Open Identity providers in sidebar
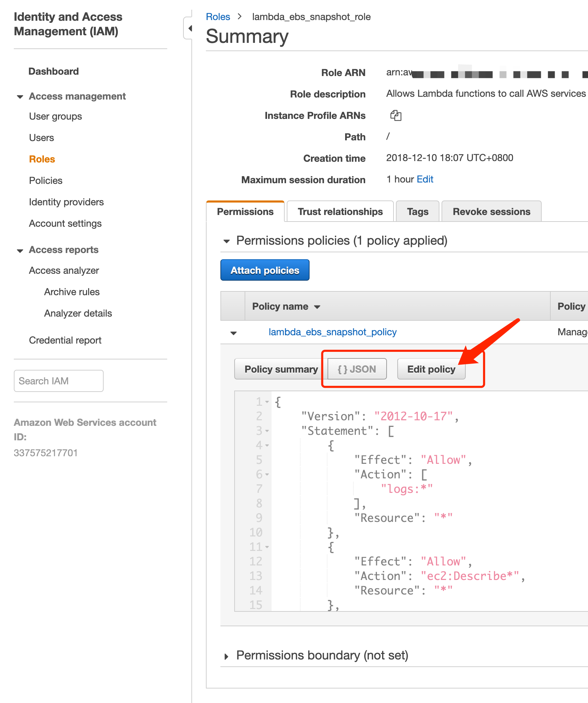Screen dimensions: 588x703 point(66,202)
